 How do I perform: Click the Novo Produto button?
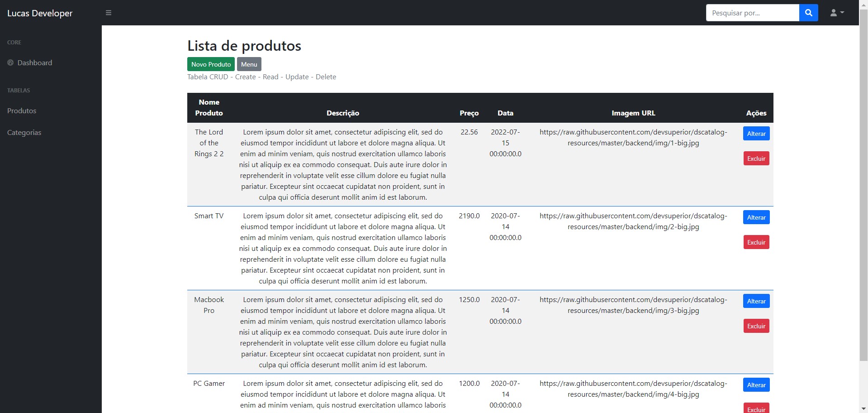pyautogui.click(x=211, y=64)
